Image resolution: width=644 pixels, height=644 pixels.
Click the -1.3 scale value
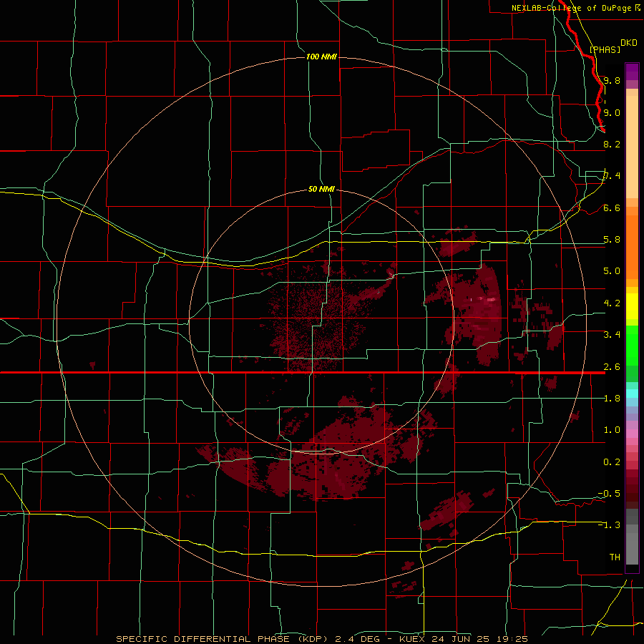coord(609,525)
